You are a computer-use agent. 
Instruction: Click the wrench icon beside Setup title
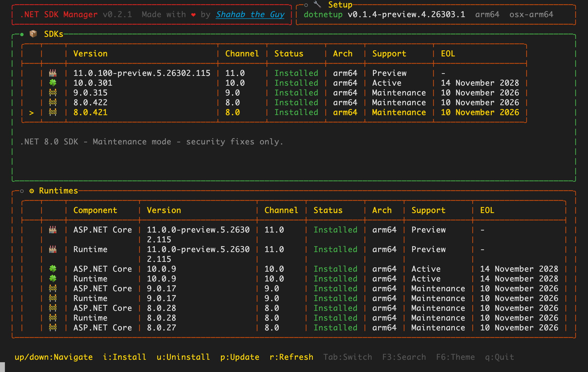[317, 5]
